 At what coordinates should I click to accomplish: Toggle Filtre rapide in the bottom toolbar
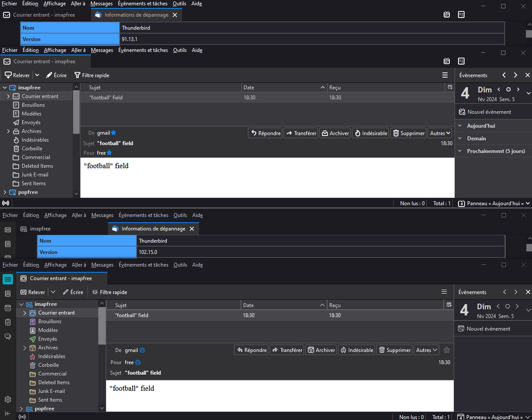pos(110,292)
